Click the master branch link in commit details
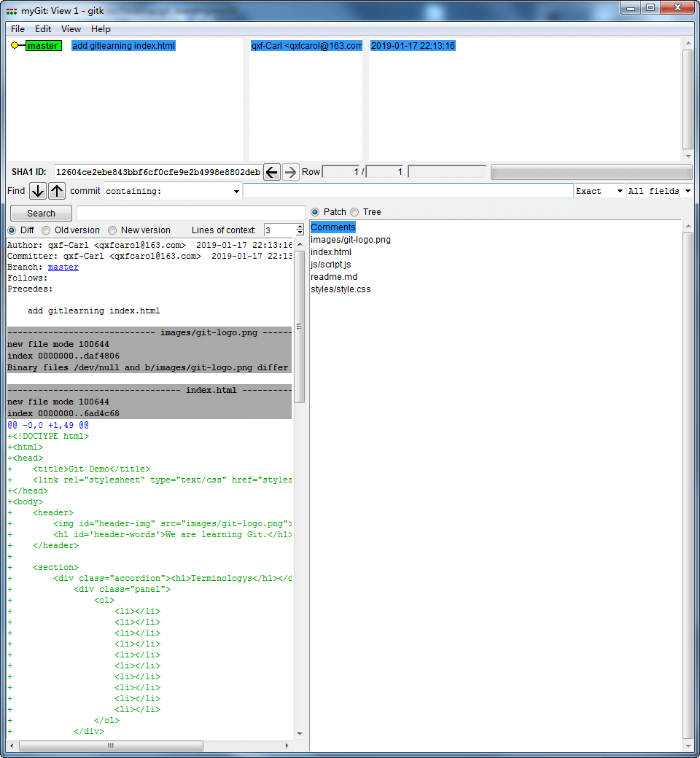This screenshot has width=700, height=758. pyautogui.click(x=63, y=267)
